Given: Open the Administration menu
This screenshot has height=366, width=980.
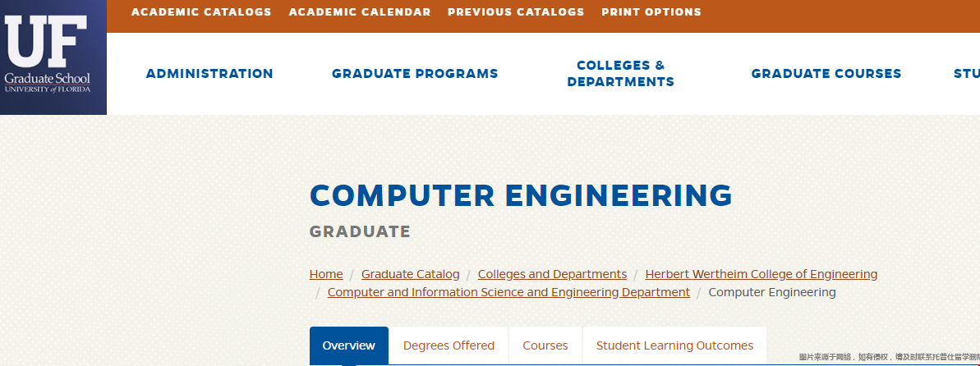Looking at the screenshot, I should 209,74.
